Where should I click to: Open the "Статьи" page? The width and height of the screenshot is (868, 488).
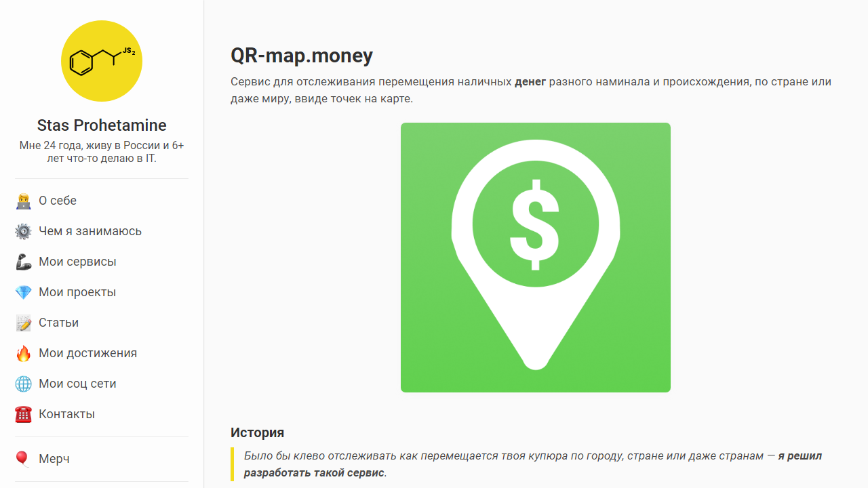coord(58,323)
